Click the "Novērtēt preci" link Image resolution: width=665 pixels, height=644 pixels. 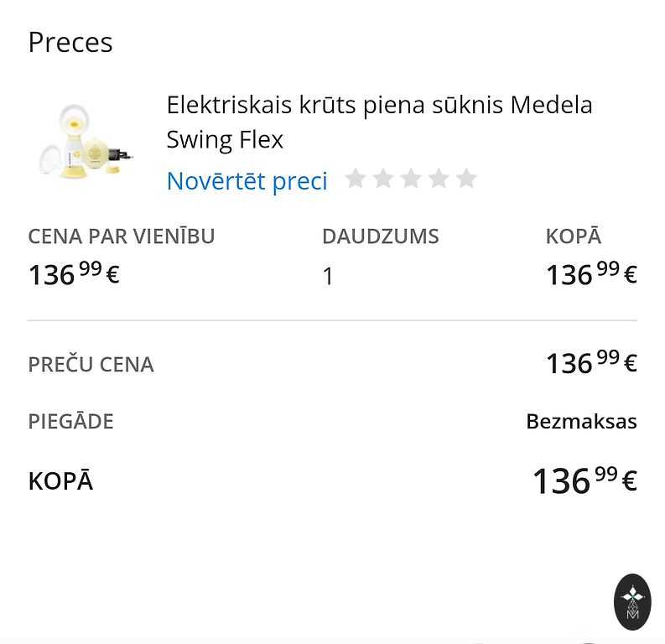point(247,180)
